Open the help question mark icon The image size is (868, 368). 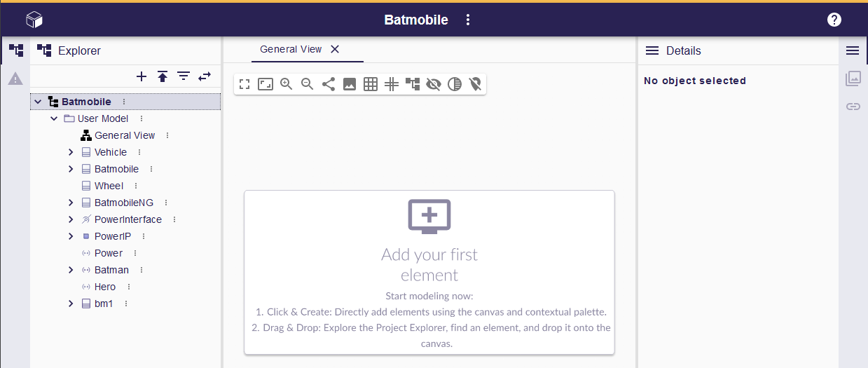[x=834, y=20]
